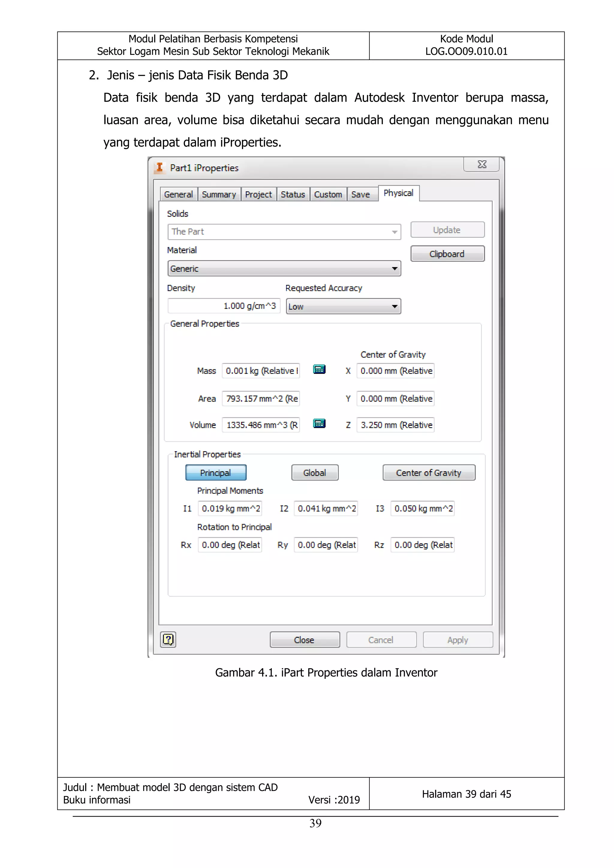Open the Material dropdown showing Generic
The image size is (614, 868).
click(x=284, y=268)
